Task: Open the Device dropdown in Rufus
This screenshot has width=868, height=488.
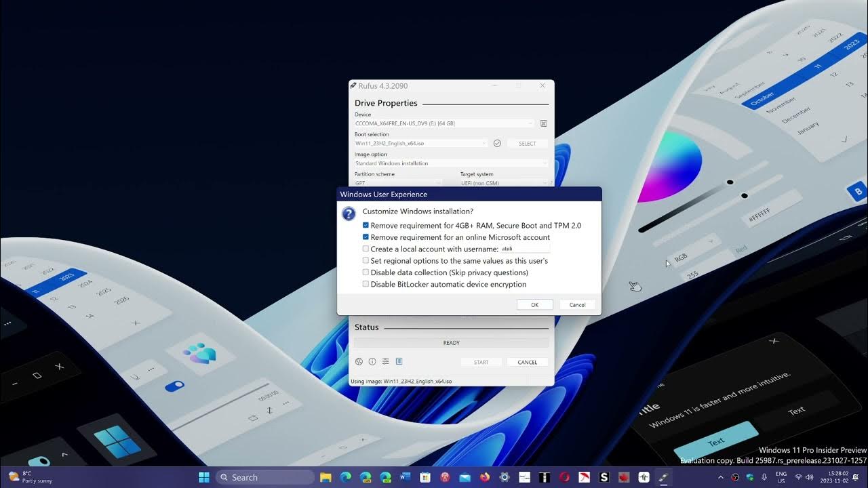Action: tap(444, 123)
